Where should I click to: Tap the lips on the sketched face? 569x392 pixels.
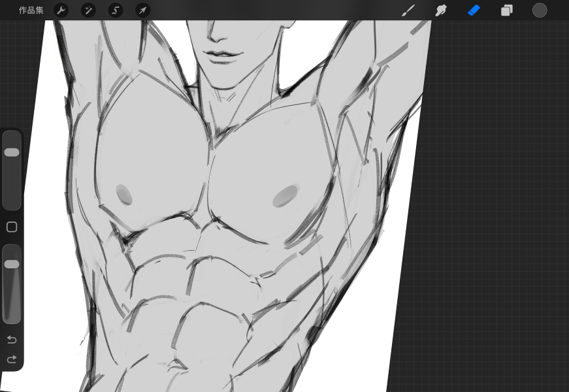218,54
